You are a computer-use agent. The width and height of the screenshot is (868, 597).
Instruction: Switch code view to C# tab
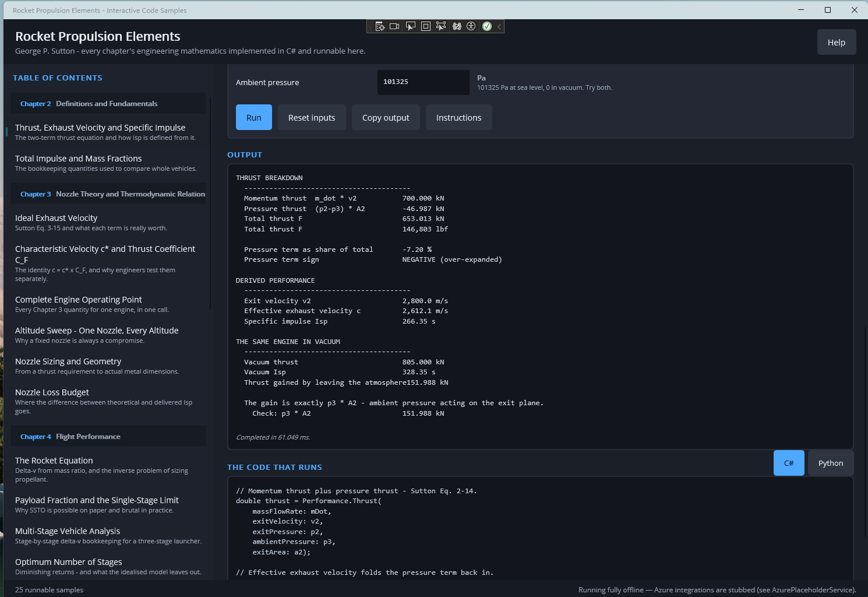pyautogui.click(x=789, y=463)
